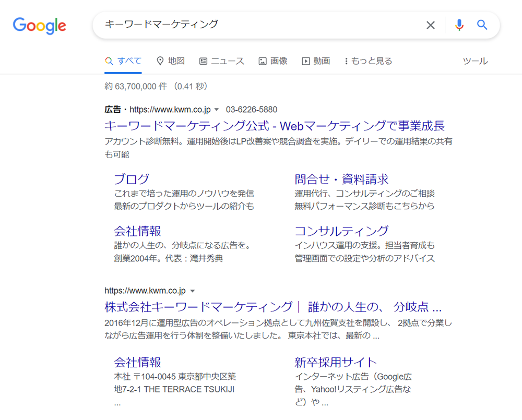Click the text 誰かの人生の、分岐点になる広告を。

pyautogui.click(x=183, y=245)
